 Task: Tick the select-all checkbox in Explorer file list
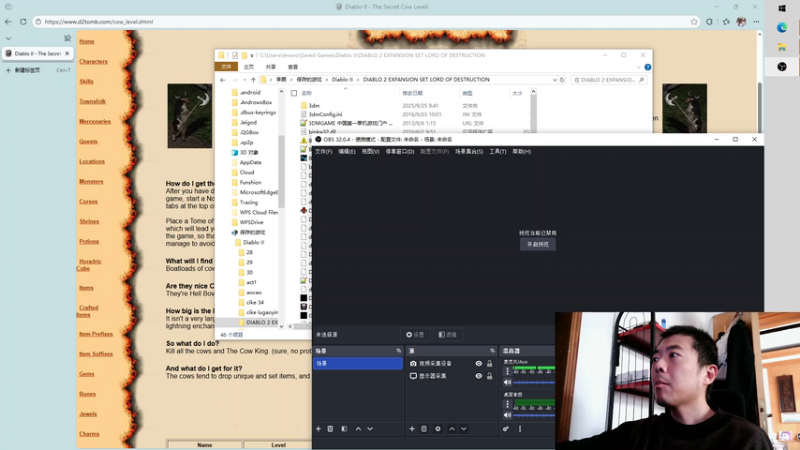point(294,93)
